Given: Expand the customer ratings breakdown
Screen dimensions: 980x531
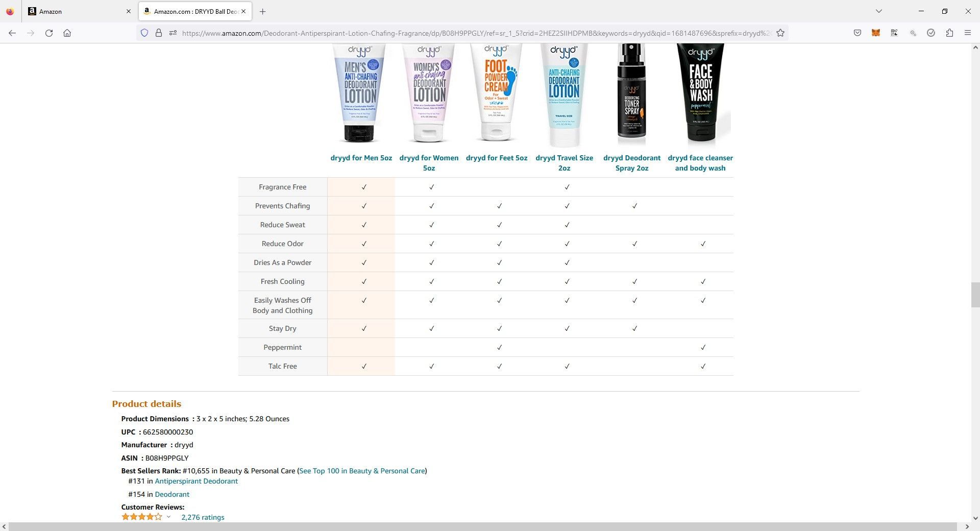Looking at the screenshot, I should click(168, 517).
